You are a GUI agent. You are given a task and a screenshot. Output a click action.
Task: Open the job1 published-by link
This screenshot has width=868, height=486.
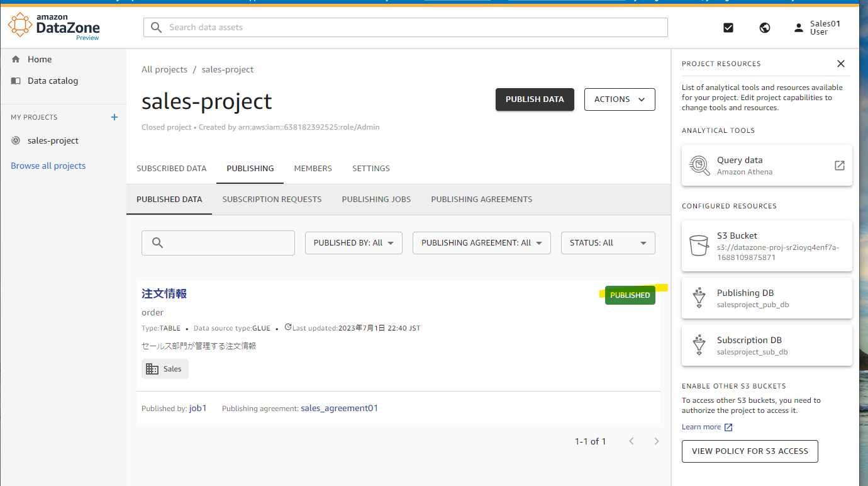point(198,409)
